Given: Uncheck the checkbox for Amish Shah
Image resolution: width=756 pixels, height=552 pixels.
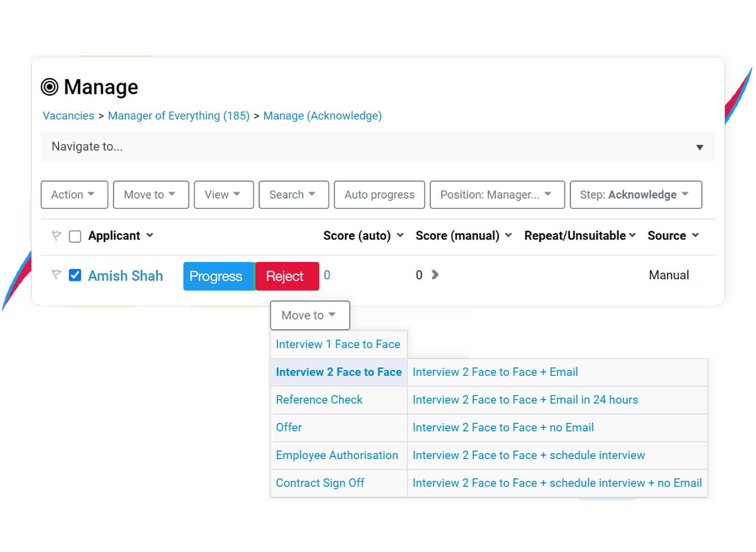Looking at the screenshot, I should point(75,275).
